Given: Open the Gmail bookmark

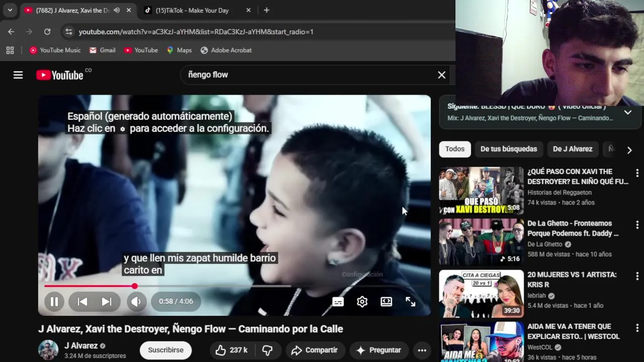Looking at the screenshot, I should tap(102, 50).
